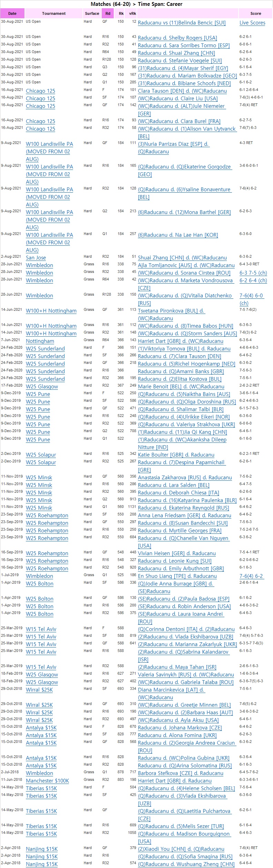Screen dimensions: 273x868
Task: Open Raducanu d. Clara Burel match
Action: point(179,121)
